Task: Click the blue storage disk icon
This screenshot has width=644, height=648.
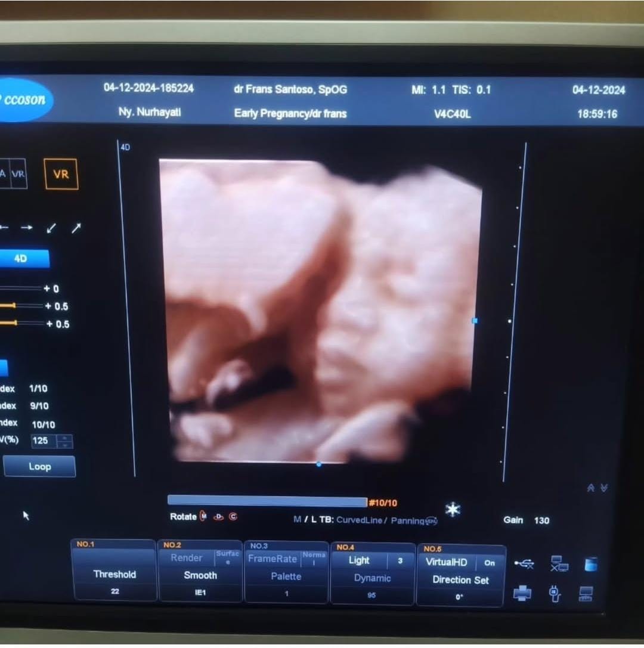Action: pos(590,563)
